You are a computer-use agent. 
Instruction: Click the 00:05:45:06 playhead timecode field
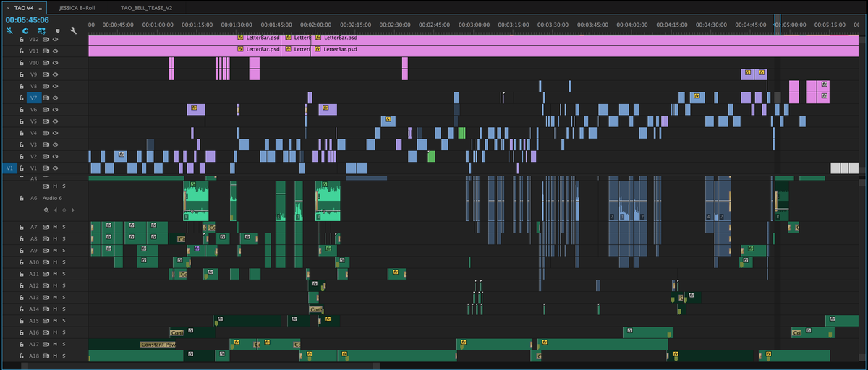[27, 20]
